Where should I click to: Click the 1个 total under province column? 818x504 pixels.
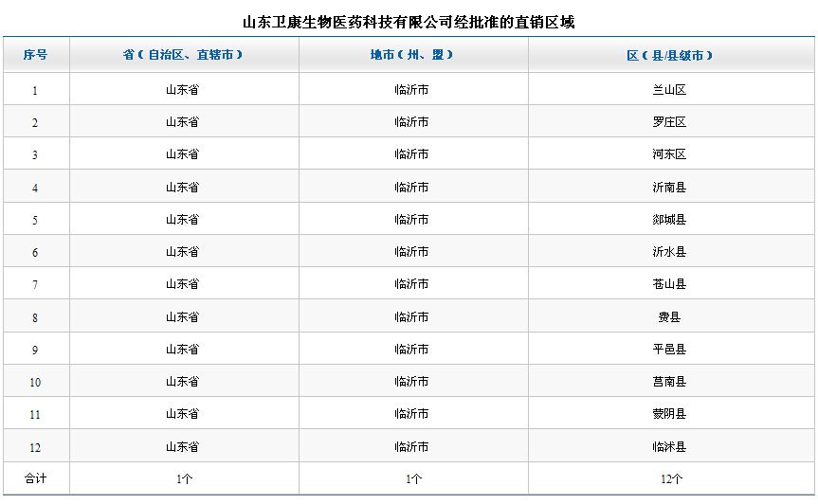[184, 479]
